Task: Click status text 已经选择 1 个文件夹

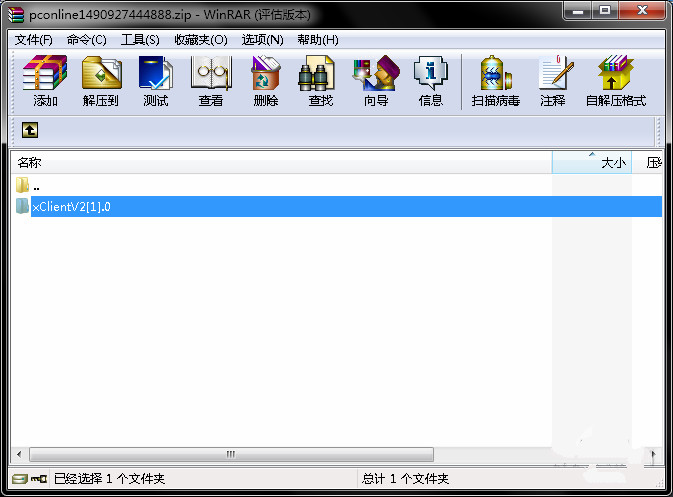Action: [109, 479]
